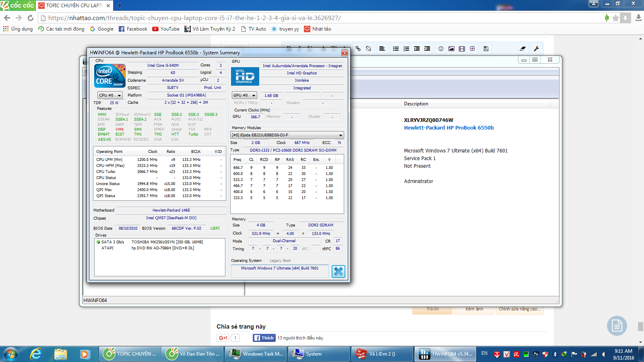This screenshot has width=644, height=362.
Task: Click the remove formatting eraser icon
Action: click(x=522, y=49)
